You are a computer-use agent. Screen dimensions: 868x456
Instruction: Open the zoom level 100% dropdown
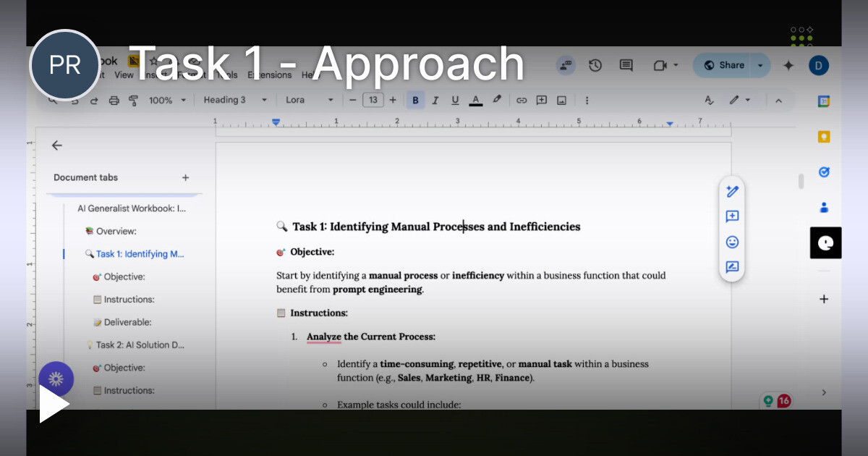tap(167, 100)
